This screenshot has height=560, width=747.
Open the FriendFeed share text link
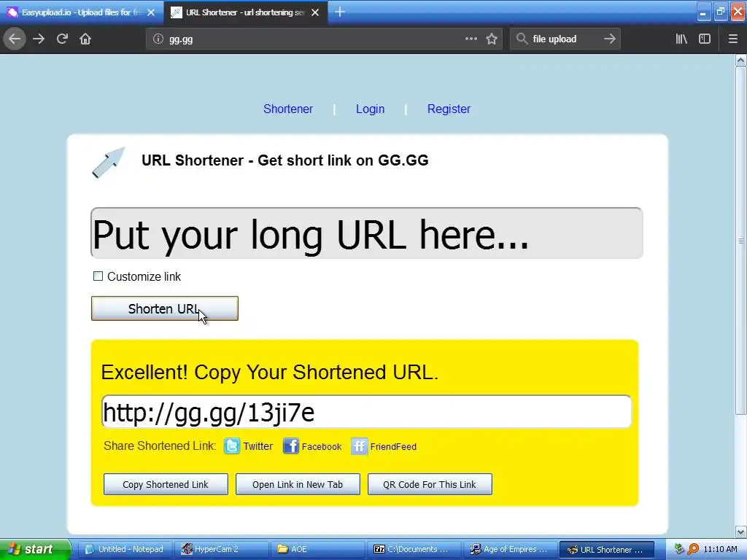click(x=393, y=447)
